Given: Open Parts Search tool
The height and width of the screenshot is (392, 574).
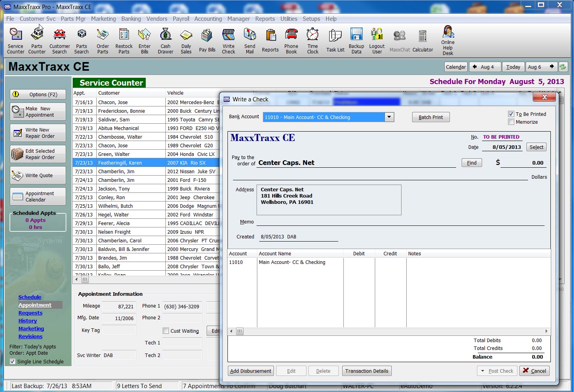Looking at the screenshot, I should click(x=82, y=40).
